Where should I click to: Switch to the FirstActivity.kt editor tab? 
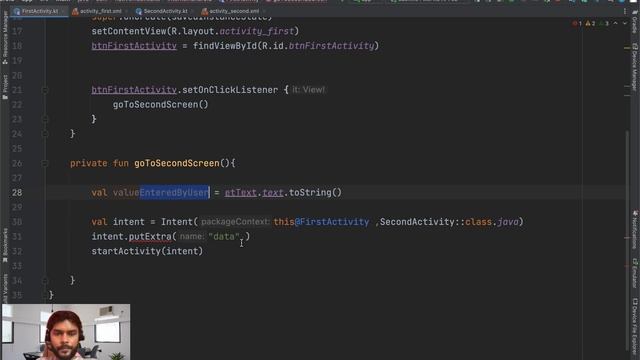tap(40, 11)
